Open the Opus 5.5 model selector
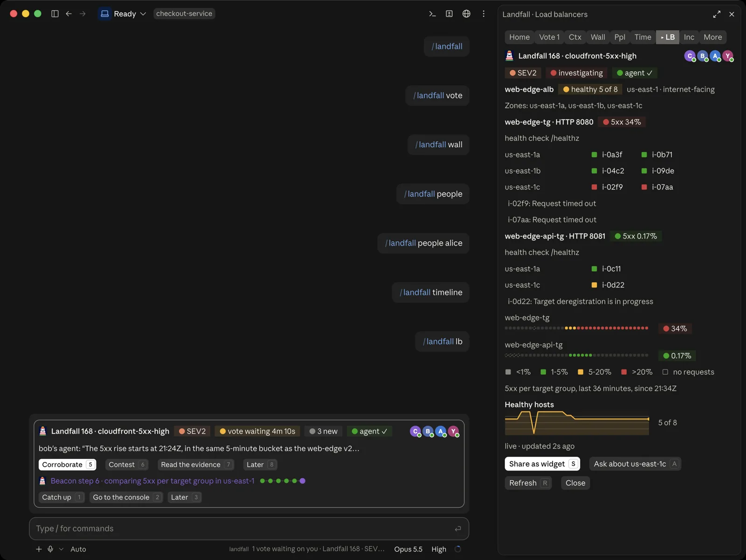 [408, 549]
